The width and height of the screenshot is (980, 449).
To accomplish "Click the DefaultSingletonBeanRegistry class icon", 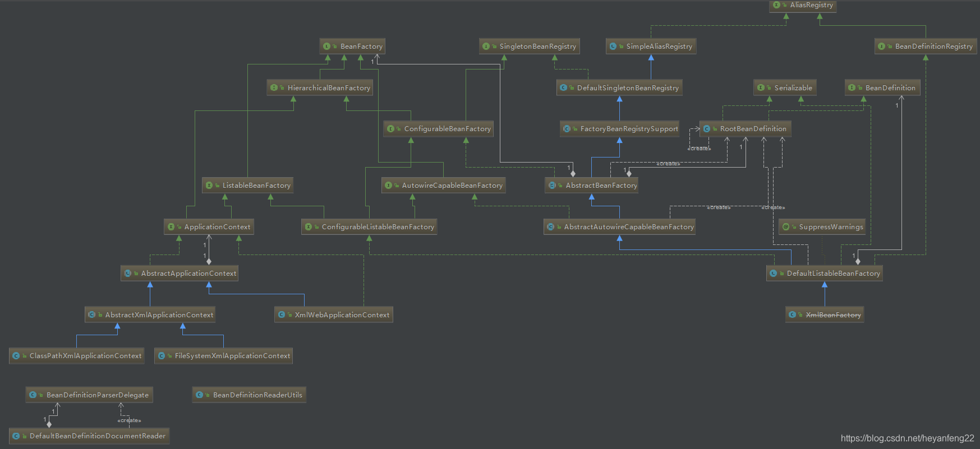I will point(564,88).
